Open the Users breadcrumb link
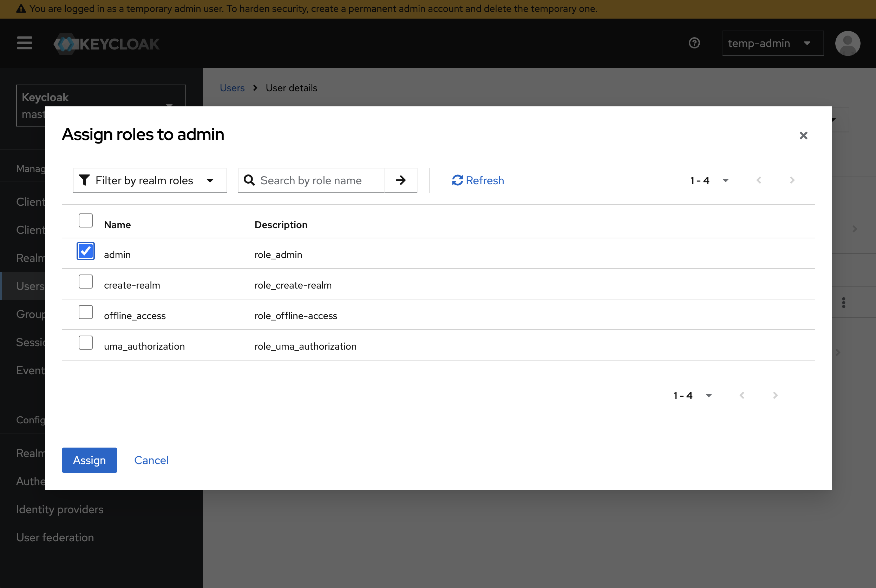 232,88
